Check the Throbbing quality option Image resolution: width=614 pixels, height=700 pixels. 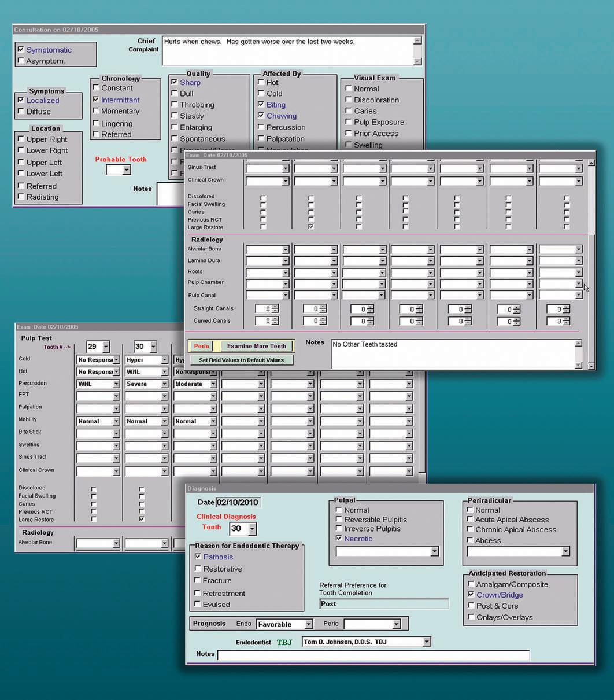[175, 105]
